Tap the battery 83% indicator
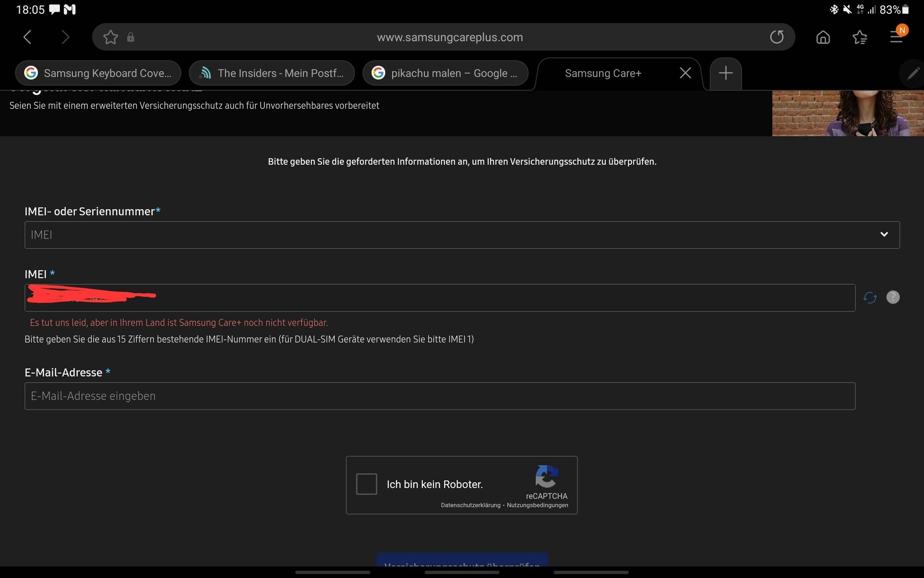This screenshot has height=578, width=924. (x=894, y=9)
